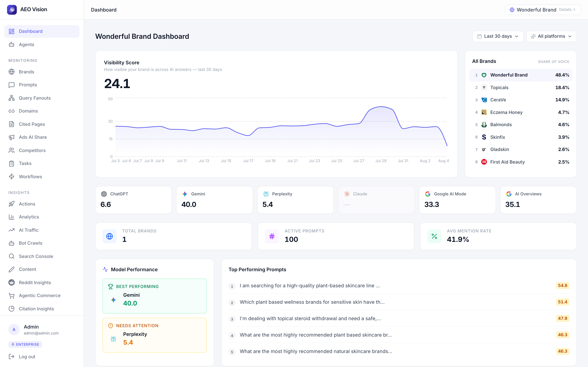Open the Reddit Insights icon
Viewport: 588px width, 367px height.
pyautogui.click(x=11, y=283)
